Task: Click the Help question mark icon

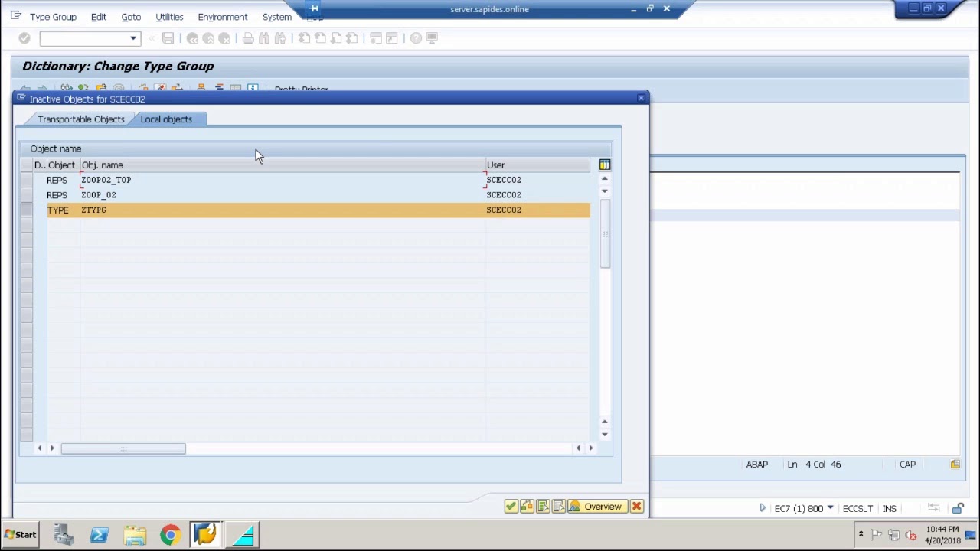Action: pos(416,38)
